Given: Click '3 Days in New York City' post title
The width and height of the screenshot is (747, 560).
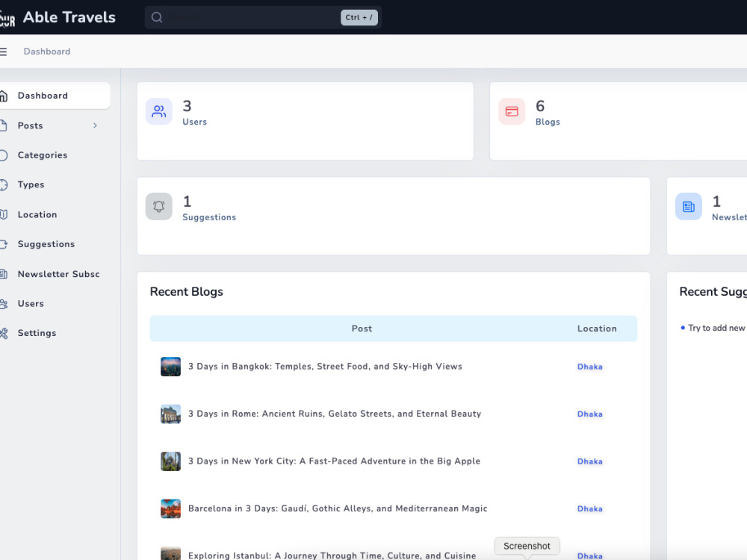Looking at the screenshot, I should click(335, 461).
